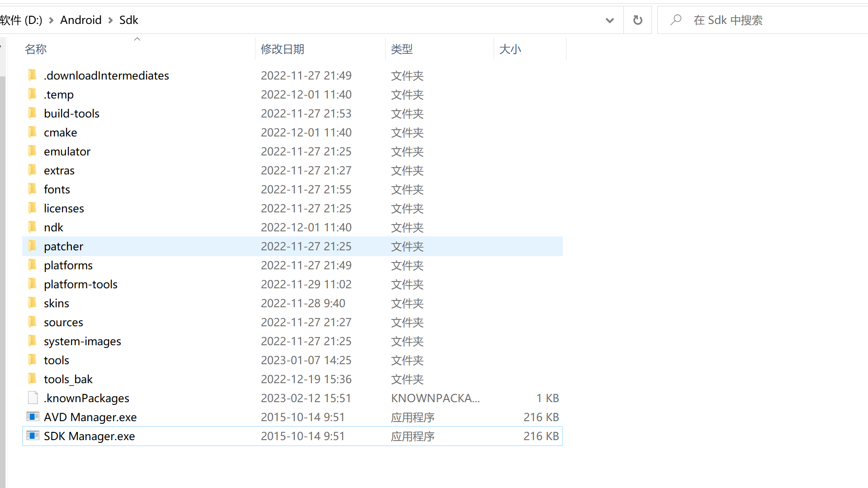The height and width of the screenshot is (488, 868).
Task: Click the build-tools folder icon
Action: click(33, 113)
